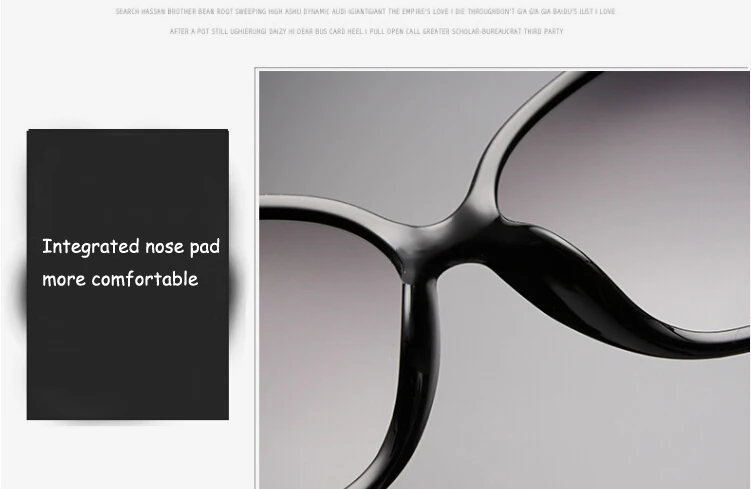
Task: Click the 'more comfortable' text line
Action: click(120, 279)
